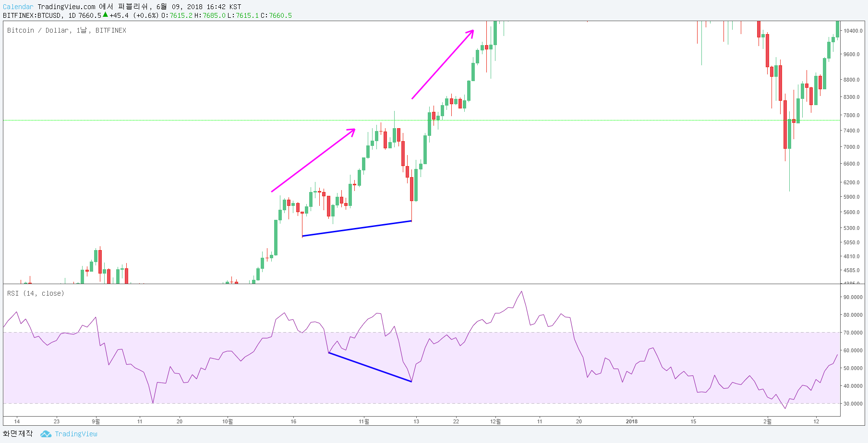Viewport: 868px width, 443px height.
Task: Click the +45.4 (+0.6%) change value
Action: click(x=134, y=15)
